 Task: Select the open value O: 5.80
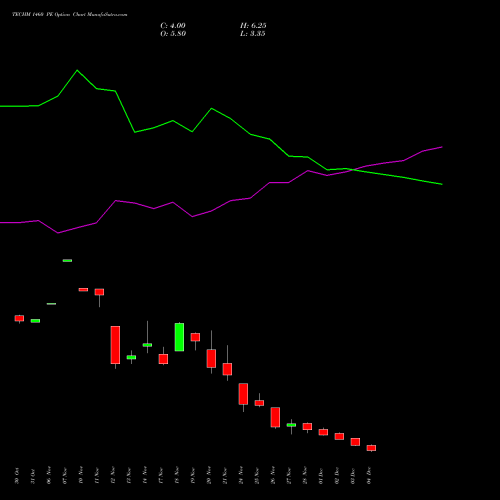[173, 34]
